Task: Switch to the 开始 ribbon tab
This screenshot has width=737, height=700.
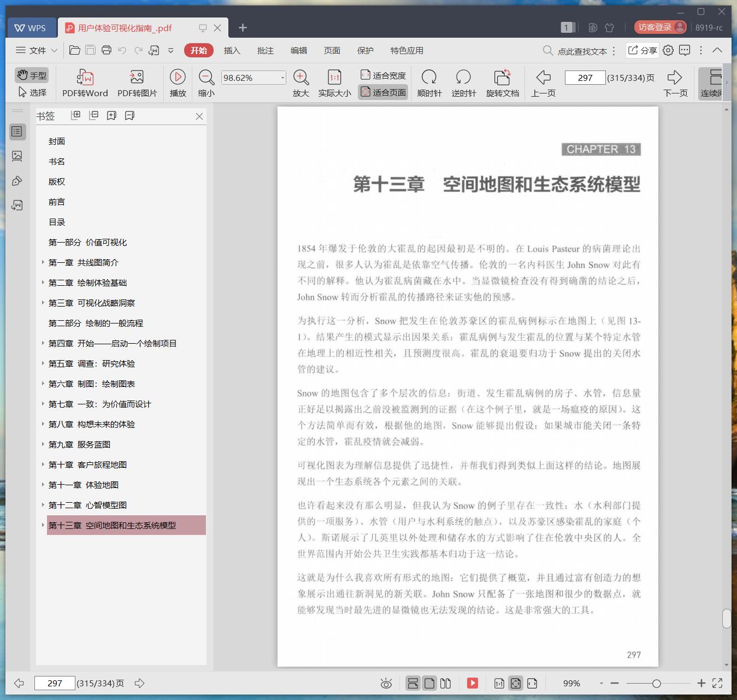Action: pos(198,50)
